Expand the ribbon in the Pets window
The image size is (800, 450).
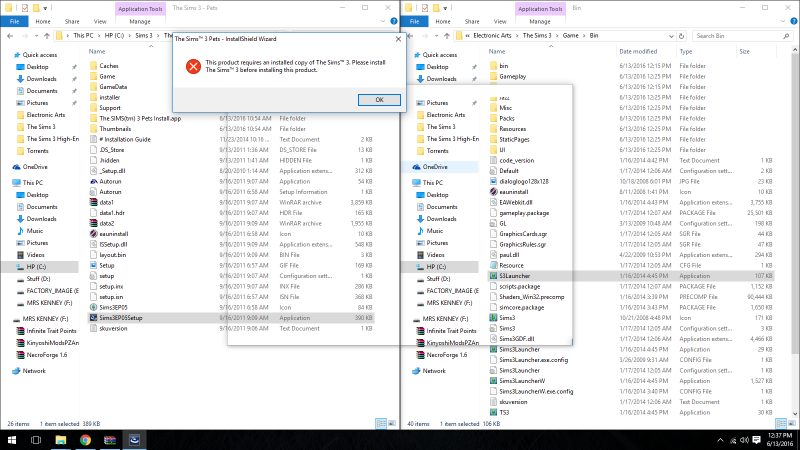(383, 21)
